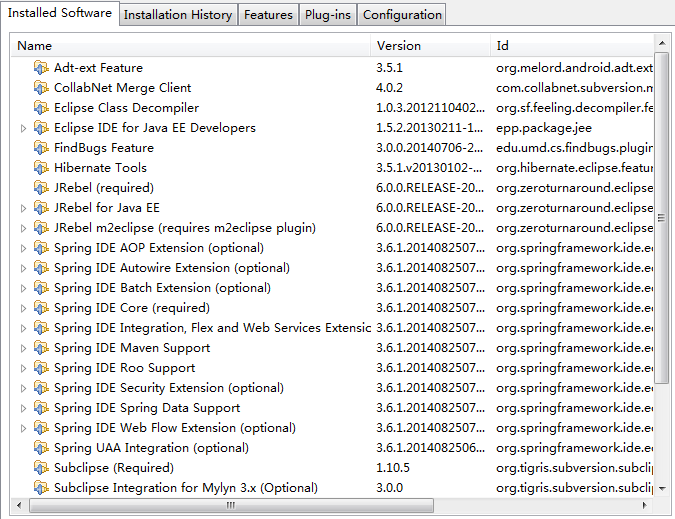675x519 pixels.
Task: Click the Spring IDE Spring Data Support icon
Action: tap(41, 408)
